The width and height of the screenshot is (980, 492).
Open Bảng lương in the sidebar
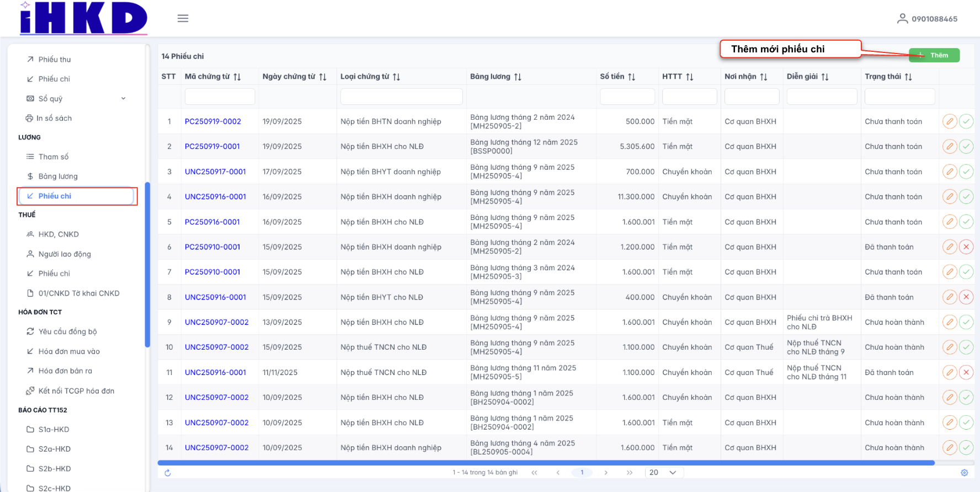58,177
